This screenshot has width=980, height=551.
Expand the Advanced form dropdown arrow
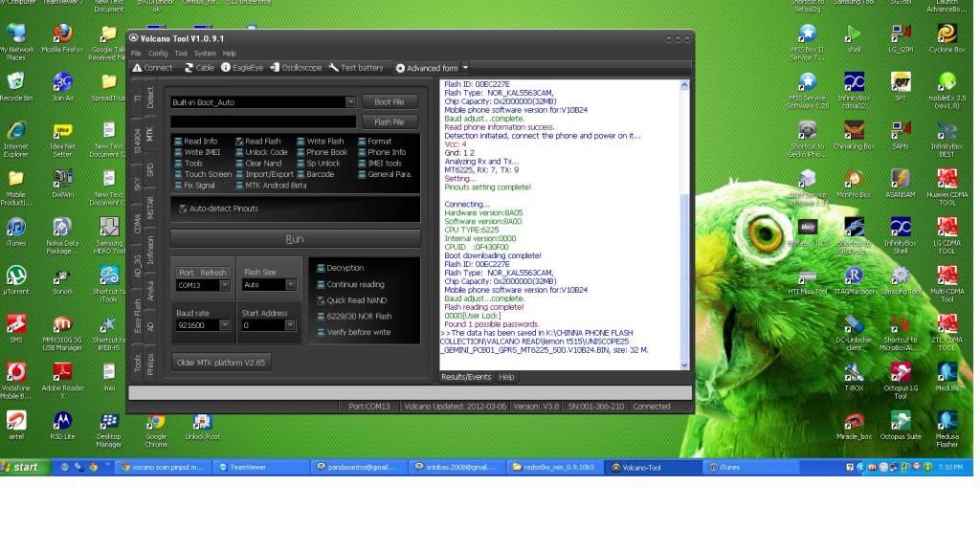click(x=465, y=68)
